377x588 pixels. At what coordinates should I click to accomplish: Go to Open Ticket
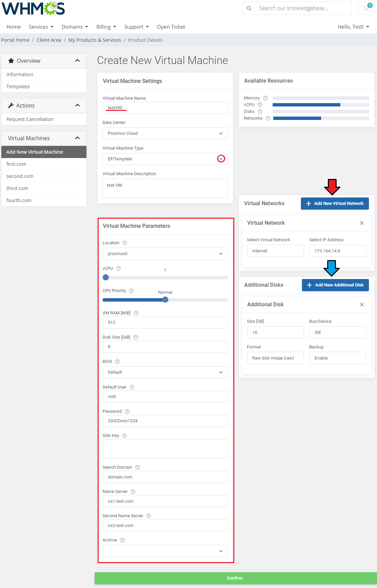coord(171,27)
